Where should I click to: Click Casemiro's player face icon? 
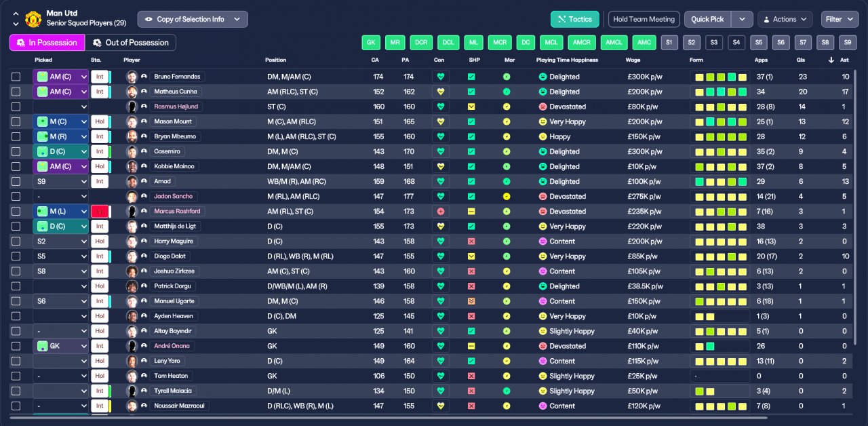click(x=132, y=151)
